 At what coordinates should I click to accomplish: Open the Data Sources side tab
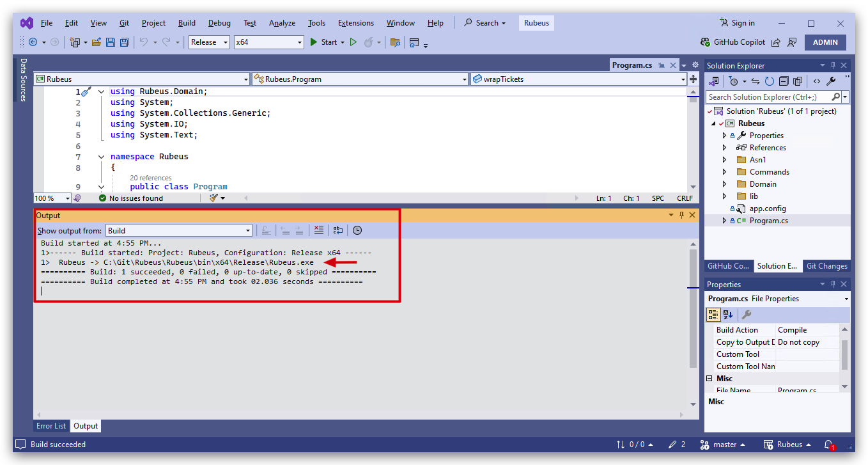(23, 80)
